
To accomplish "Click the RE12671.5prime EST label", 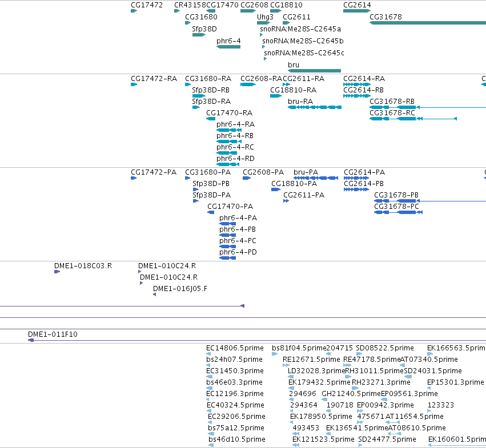I will pyautogui.click(x=311, y=360).
